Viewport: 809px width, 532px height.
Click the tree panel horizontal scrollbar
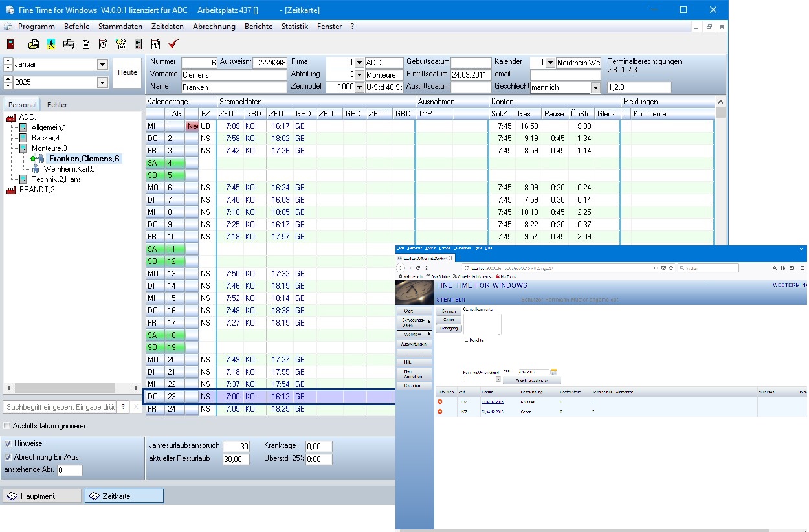click(71, 388)
